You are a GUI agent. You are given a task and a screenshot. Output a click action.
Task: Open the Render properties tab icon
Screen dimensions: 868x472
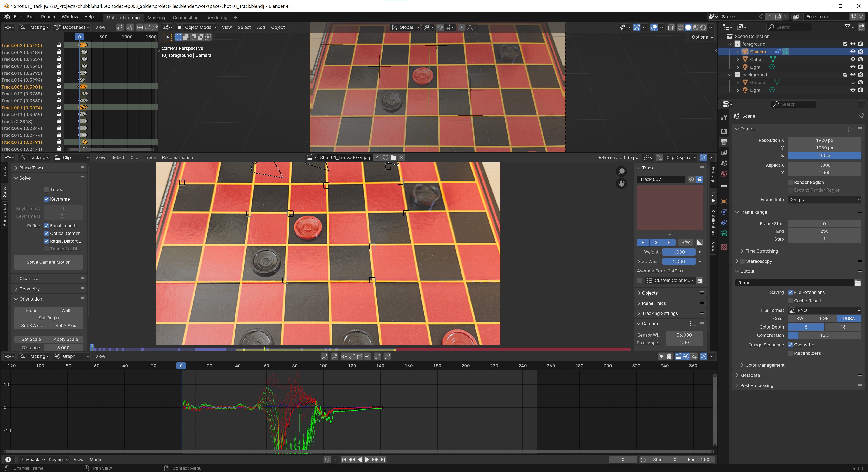coord(723,131)
